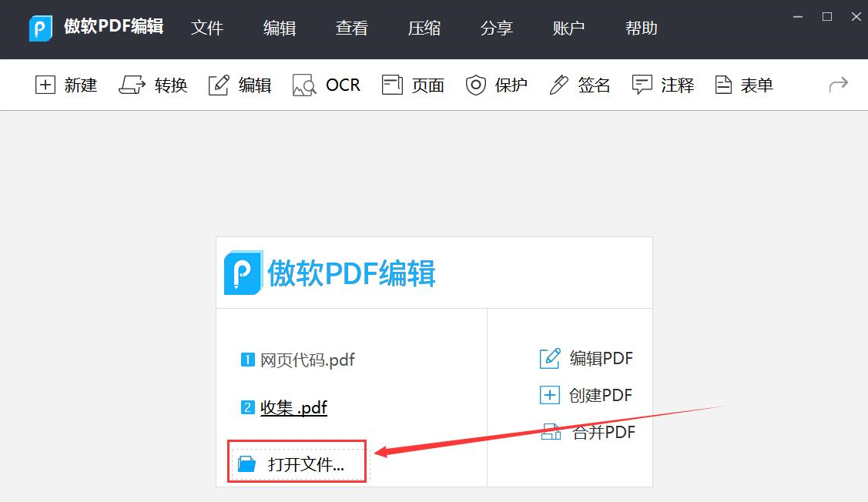Image resolution: width=868 pixels, height=502 pixels.
Task: Click OCR label in toolbar
Action: tap(344, 85)
